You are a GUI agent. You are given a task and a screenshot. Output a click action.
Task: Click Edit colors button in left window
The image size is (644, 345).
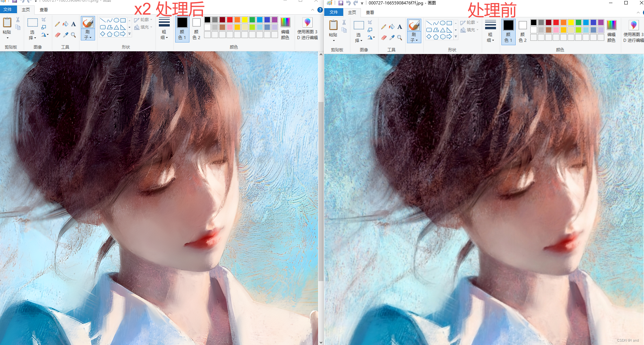pos(285,28)
